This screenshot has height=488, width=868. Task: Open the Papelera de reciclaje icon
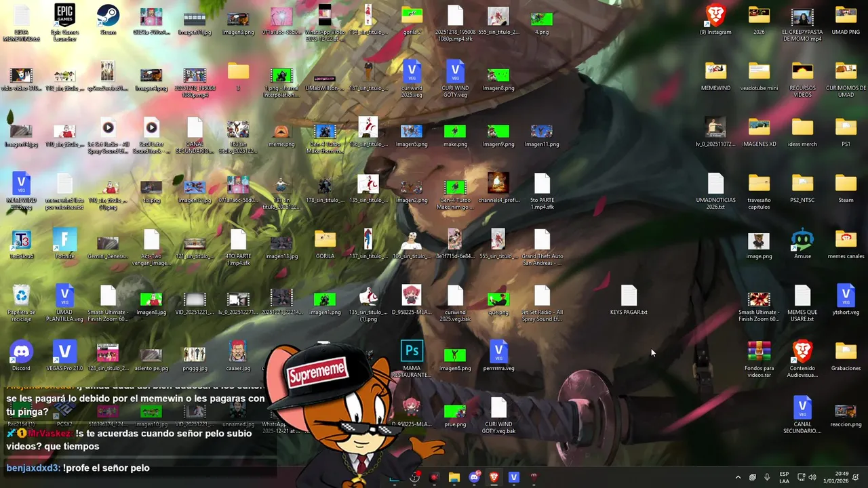(21, 303)
